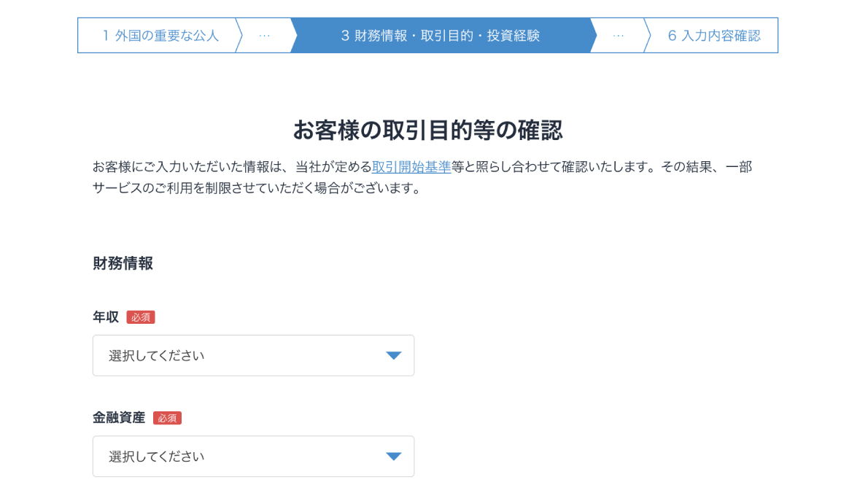Open the 年収 select box
This screenshot has height=493, width=868.
coord(253,356)
